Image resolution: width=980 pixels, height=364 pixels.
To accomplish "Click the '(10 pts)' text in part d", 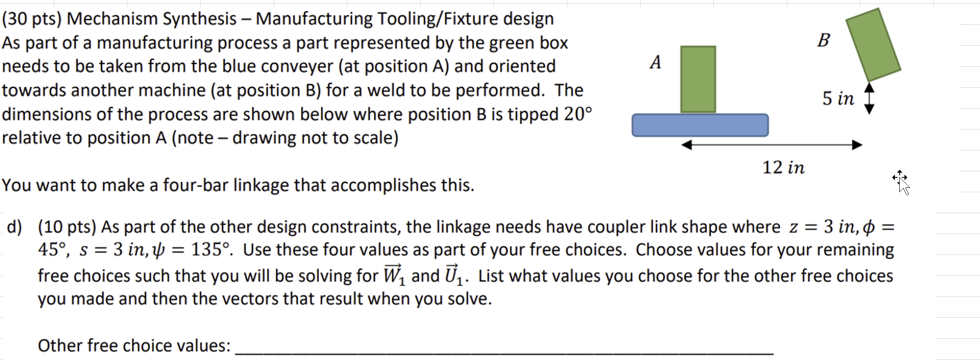I will [x=67, y=227].
